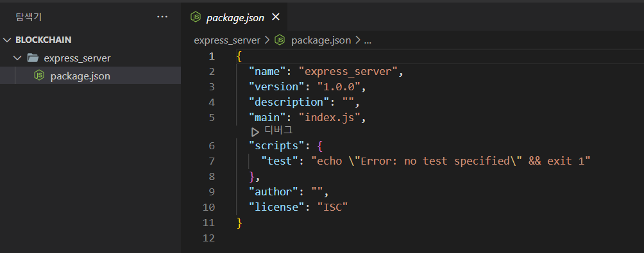Collapse the express_server folder chevron
This screenshot has height=253, width=644.
(x=17, y=58)
